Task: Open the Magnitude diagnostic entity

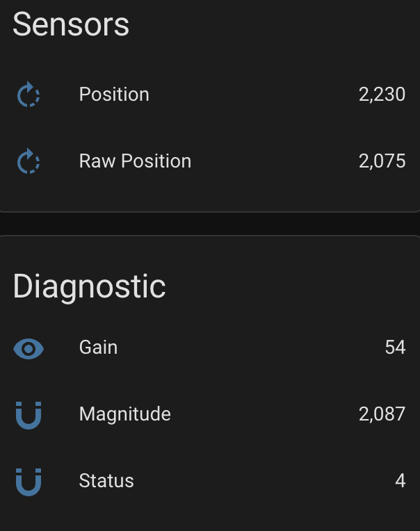Action: (124, 414)
